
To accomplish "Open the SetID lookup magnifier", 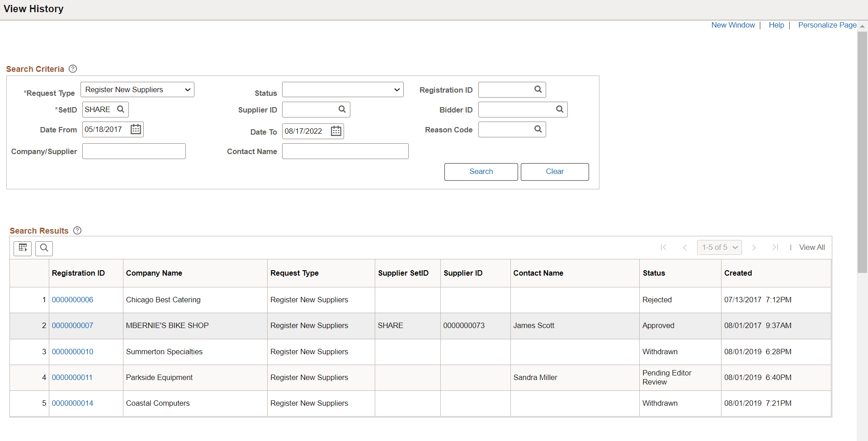I will click(x=121, y=109).
